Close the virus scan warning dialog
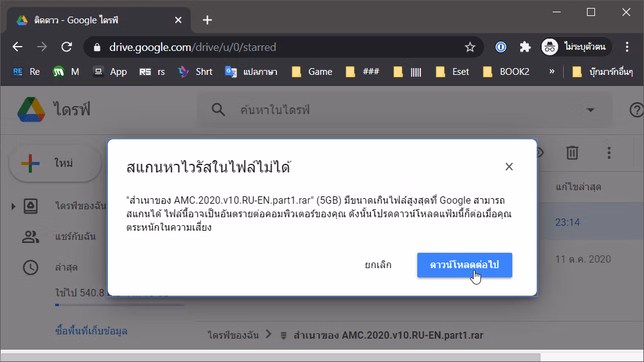Image resolution: width=644 pixels, height=362 pixels. click(x=509, y=167)
